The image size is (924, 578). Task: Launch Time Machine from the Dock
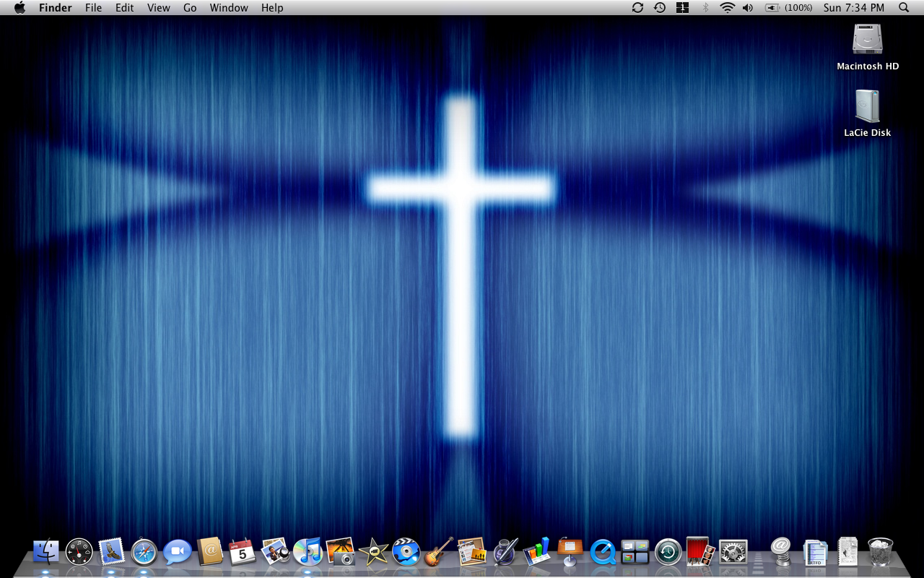(668, 553)
